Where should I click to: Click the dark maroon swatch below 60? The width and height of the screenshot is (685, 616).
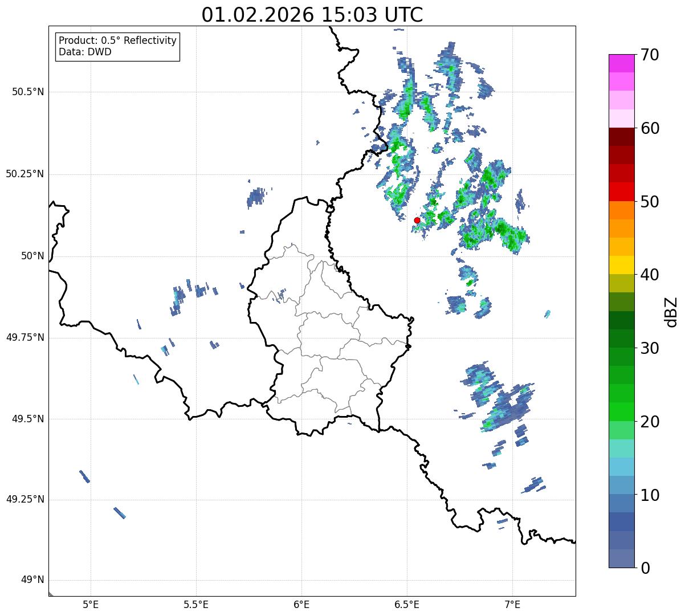[622, 137]
